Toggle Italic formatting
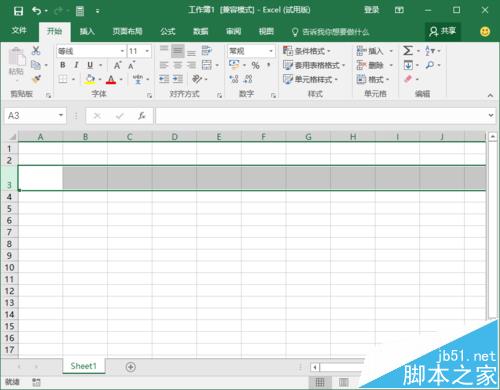 [76, 65]
